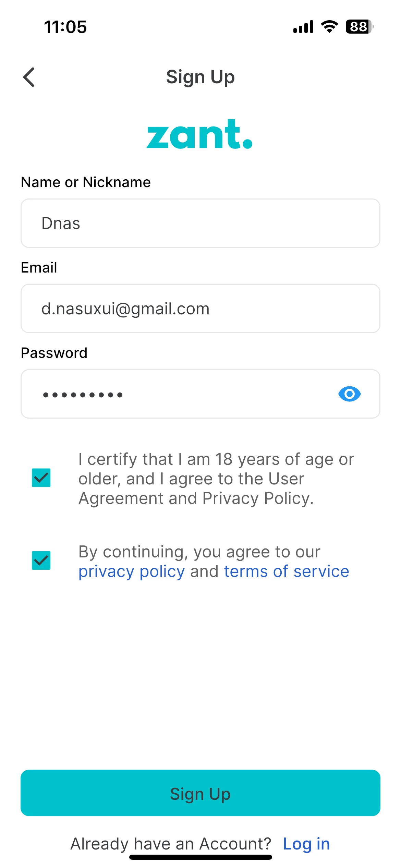This screenshot has height=868, width=401.
Task: Open the terms of service link
Action: [x=287, y=571]
